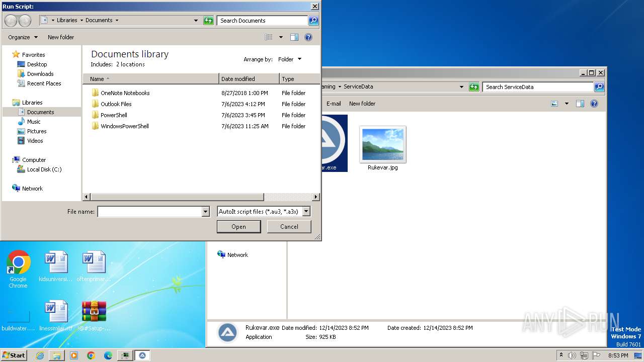Click the Cancel button
644x362 pixels.
coord(289,227)
